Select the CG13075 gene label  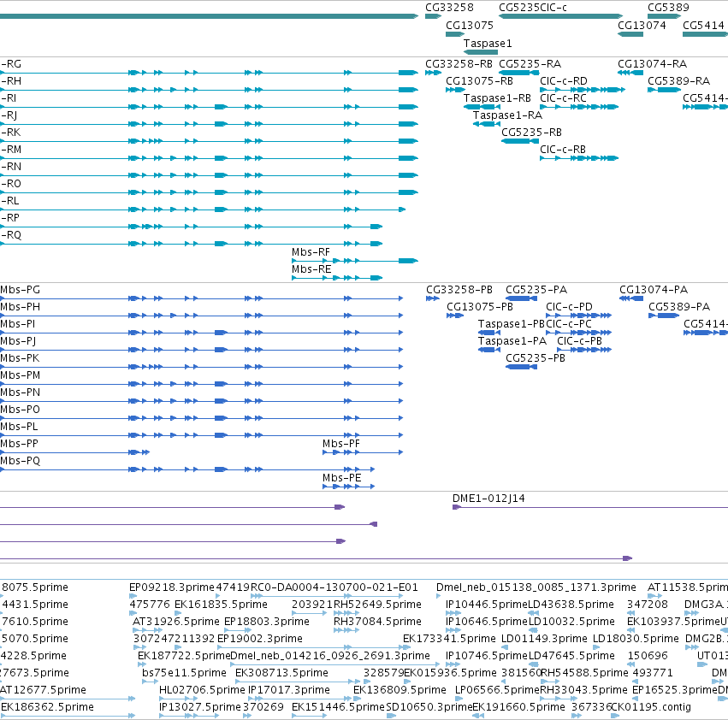click(470, 25)
